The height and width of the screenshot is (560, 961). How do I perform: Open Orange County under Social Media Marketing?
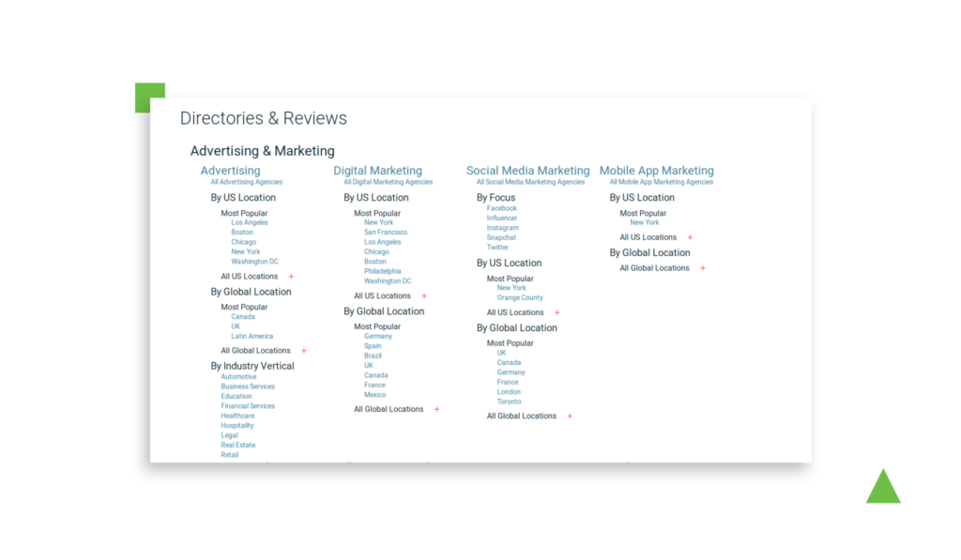tap(520, 298)
